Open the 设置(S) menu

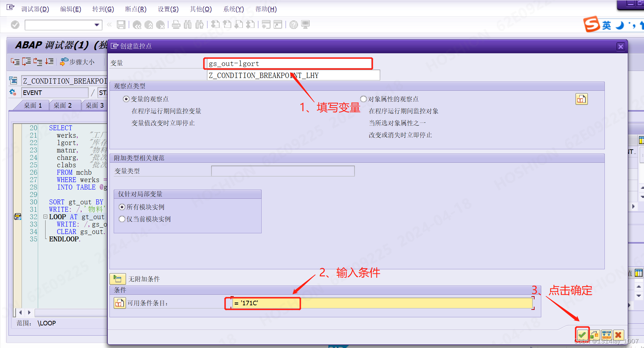tap(168, 9)
